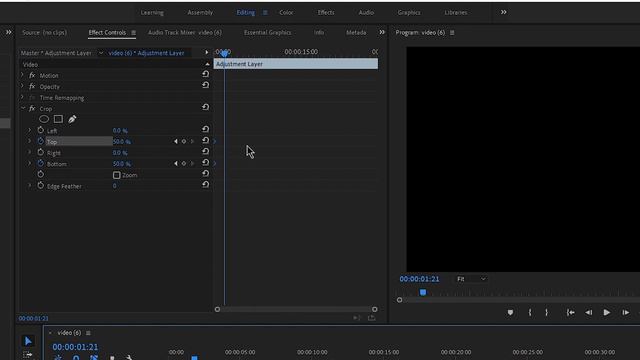Toggle animation stopwatch for Right
Image resolution: width=640 pixels, height=360 pixels.
(40, 152)
